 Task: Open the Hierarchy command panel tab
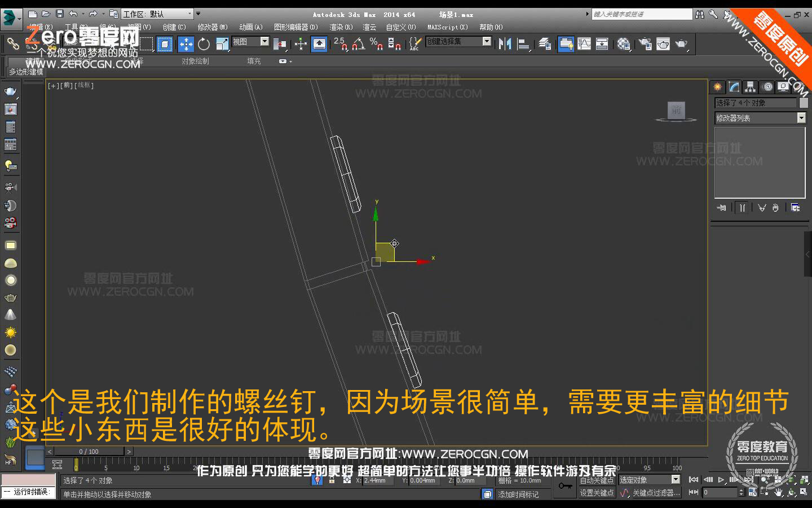750,86
